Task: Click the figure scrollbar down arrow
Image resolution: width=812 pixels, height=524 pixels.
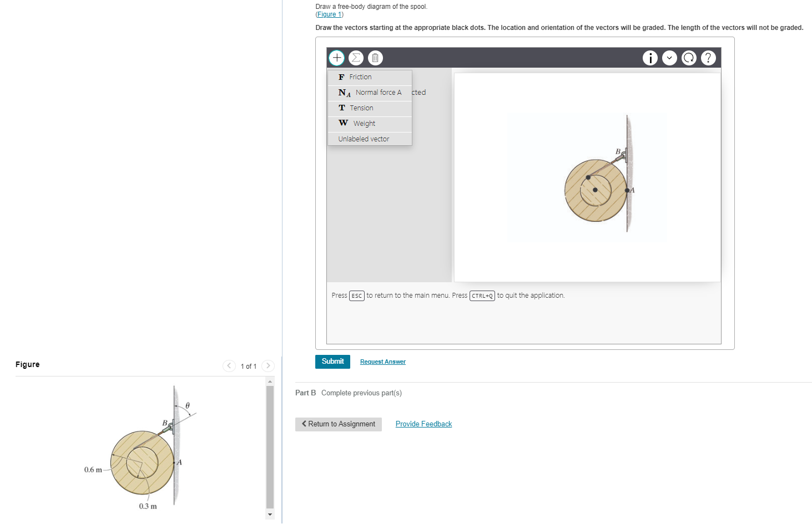Action: [x=269, y=515]
